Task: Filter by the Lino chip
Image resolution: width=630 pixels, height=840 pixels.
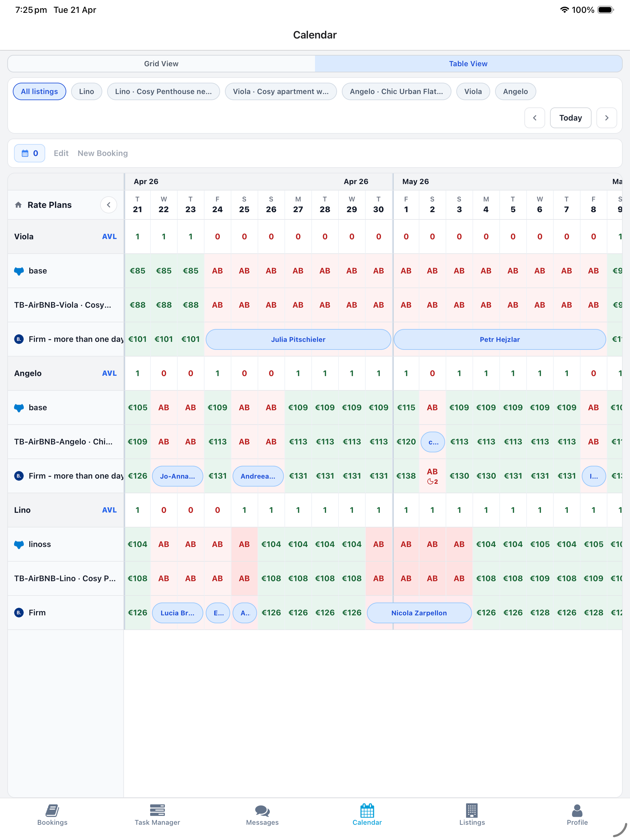Action: coord(87,92)
